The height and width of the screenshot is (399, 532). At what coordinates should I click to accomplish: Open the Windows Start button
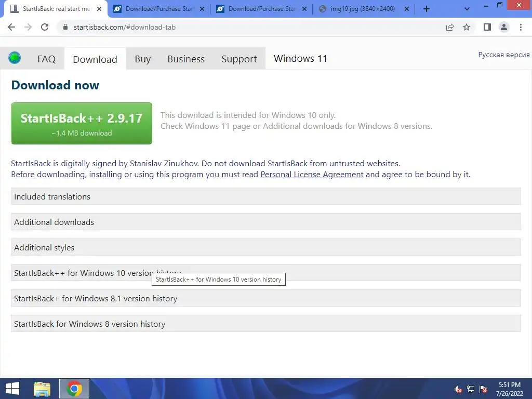(12, 389)
